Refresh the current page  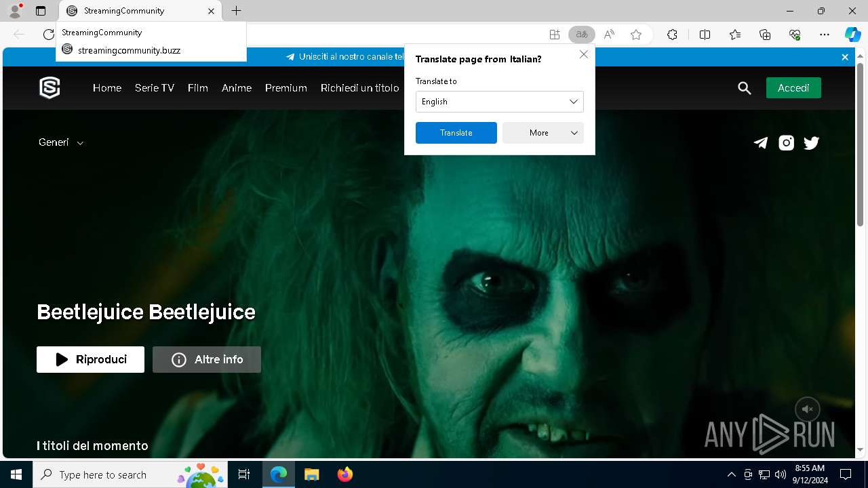(x=48, y=35)
